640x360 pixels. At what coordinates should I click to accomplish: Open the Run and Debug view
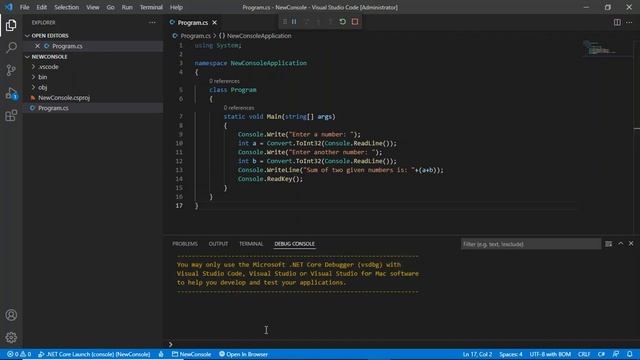point(11,93)
